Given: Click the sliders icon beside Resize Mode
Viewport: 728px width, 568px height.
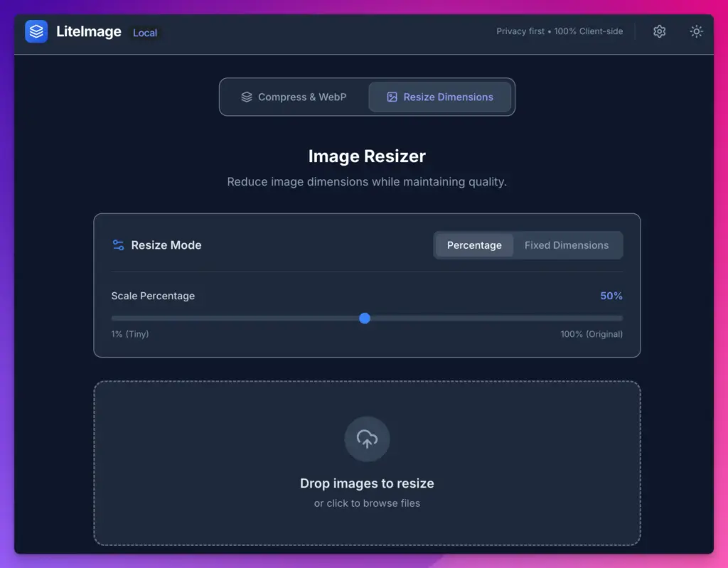Looking at the screenshot, I should point(118,245).
